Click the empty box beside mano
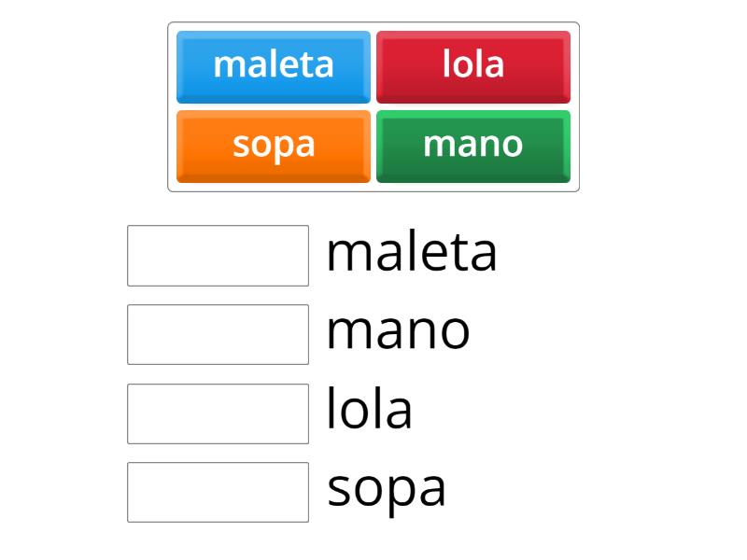The height and width of the screenshot is (560, 747). (217, 334)
